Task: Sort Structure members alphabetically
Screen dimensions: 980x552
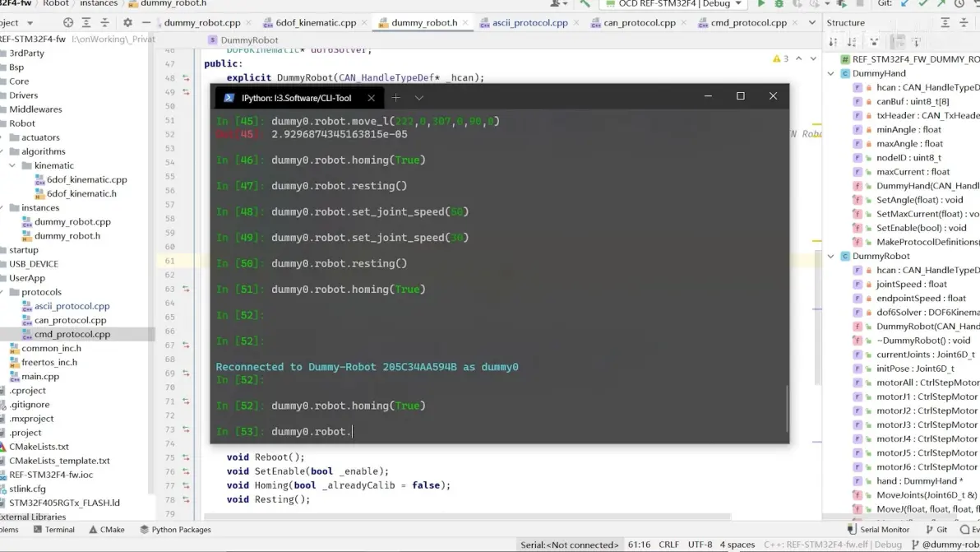Action: point(852,42)
